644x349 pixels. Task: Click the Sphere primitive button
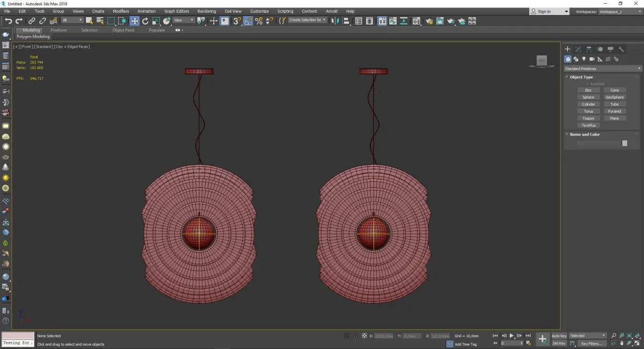[x=588, y=98]
